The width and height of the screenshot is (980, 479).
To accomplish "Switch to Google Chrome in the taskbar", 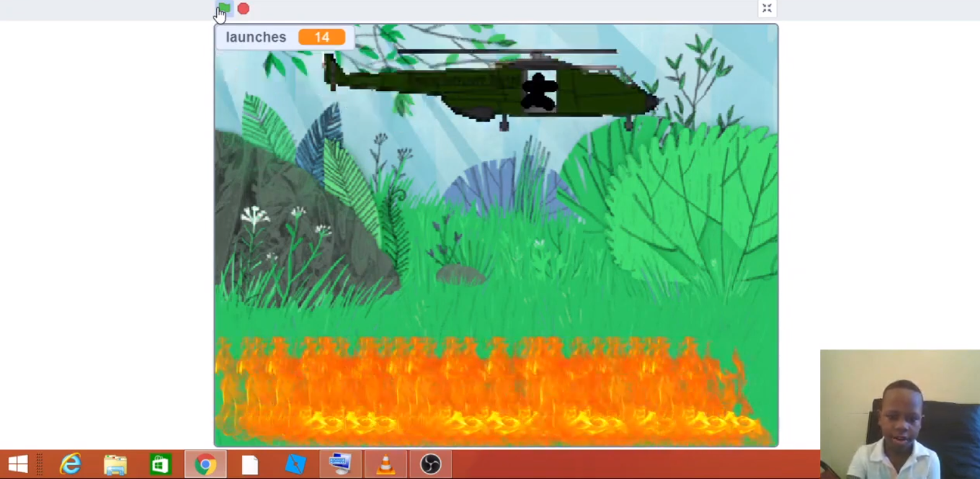I will (205, 464).
